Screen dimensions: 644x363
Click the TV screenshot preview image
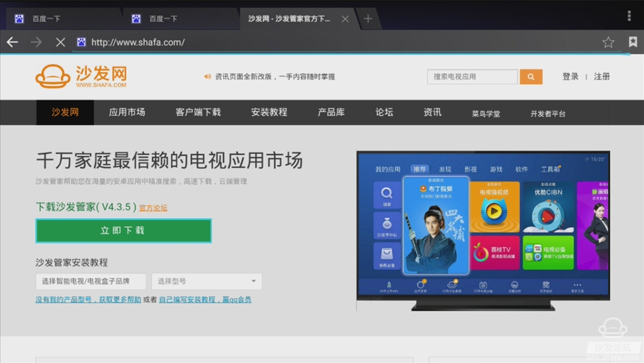tap(483, 231)
